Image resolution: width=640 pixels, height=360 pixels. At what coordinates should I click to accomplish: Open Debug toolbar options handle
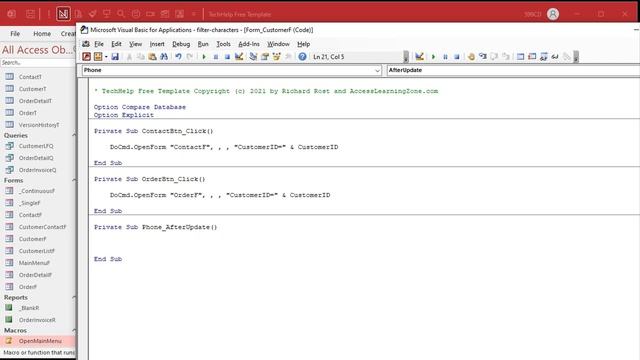coord(576,57)
